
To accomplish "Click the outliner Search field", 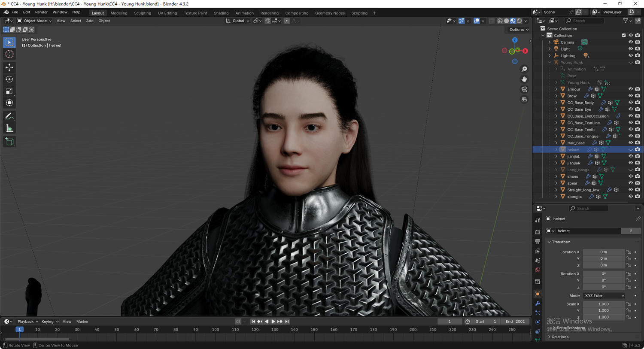I will (x=584, y=21).
